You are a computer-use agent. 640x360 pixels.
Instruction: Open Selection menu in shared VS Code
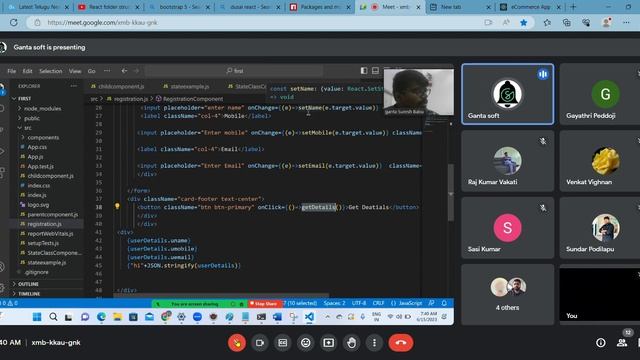pyautogui.click(x=51, y=71)
